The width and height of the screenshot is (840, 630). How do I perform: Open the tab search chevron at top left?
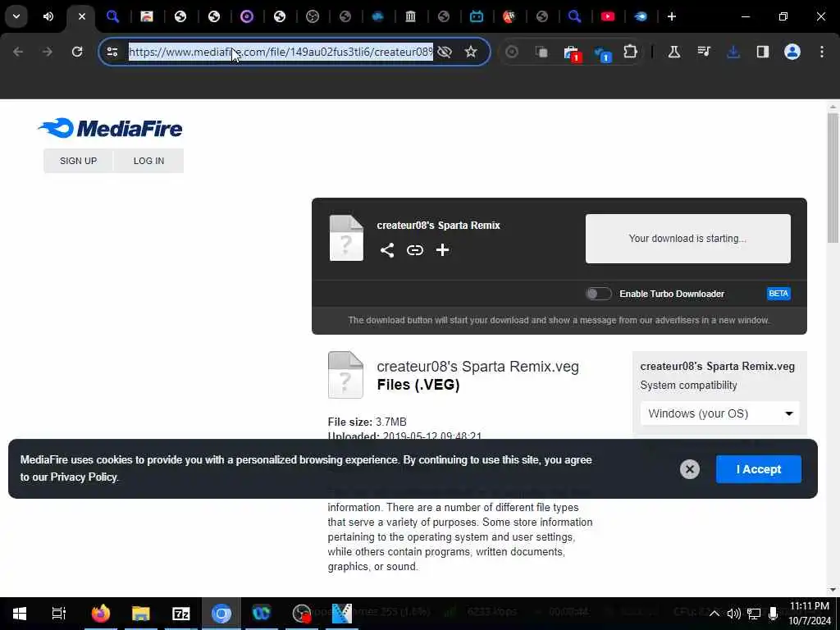pos(16,16)
